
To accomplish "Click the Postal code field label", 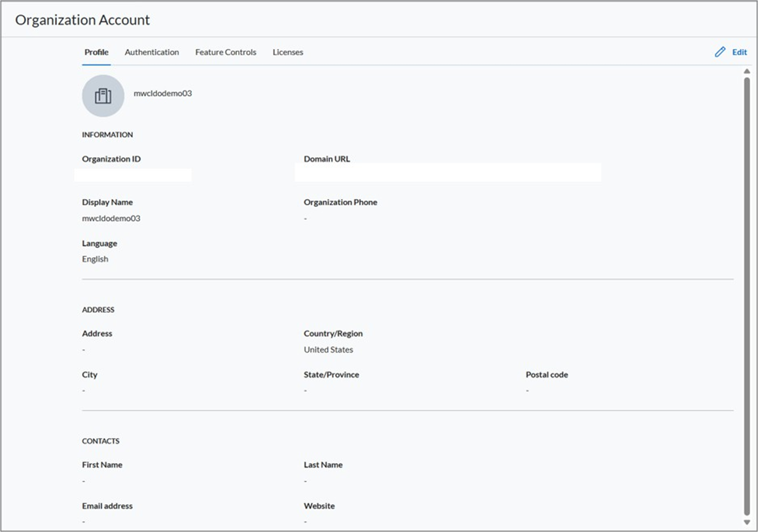I will [x=547, y=375].
